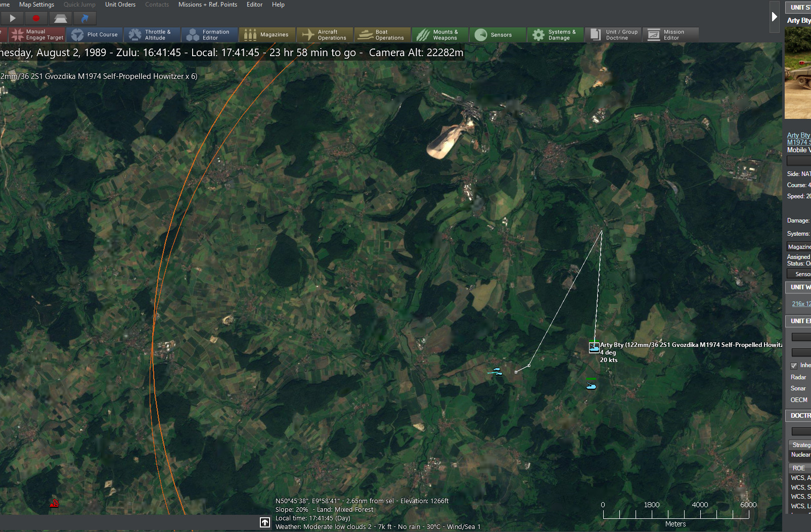The image size is (811, 532).
Task: Select the red hostile unit icon
Action: [55, 503]
